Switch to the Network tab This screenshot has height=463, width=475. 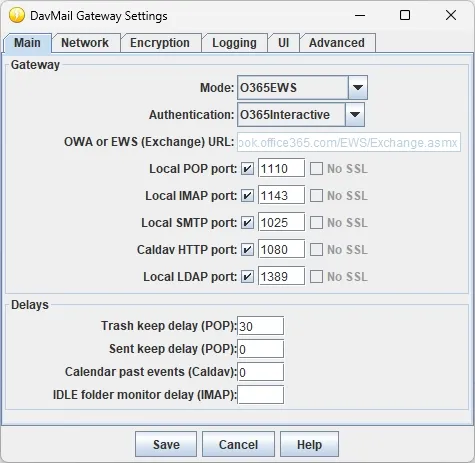coord(85,43)
